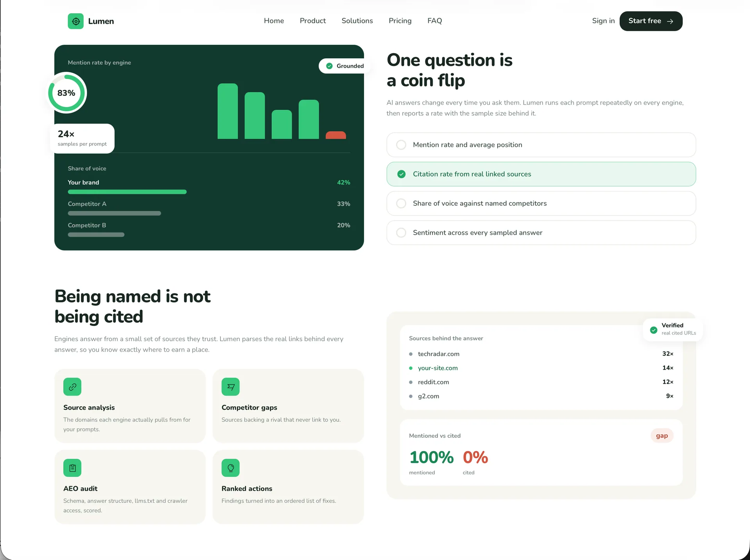Click techradar.com in sources list

439,354
